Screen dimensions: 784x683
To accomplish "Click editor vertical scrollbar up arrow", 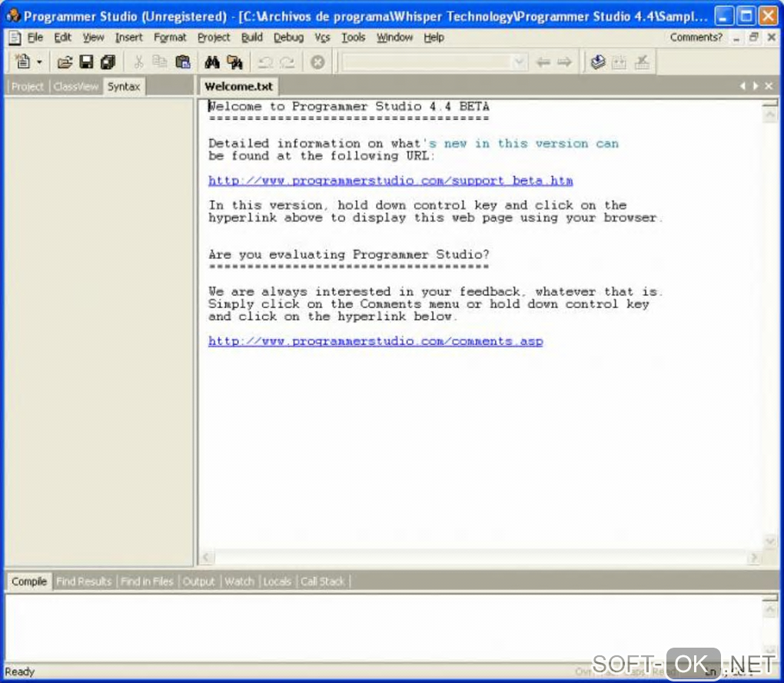I will [770, 114].
